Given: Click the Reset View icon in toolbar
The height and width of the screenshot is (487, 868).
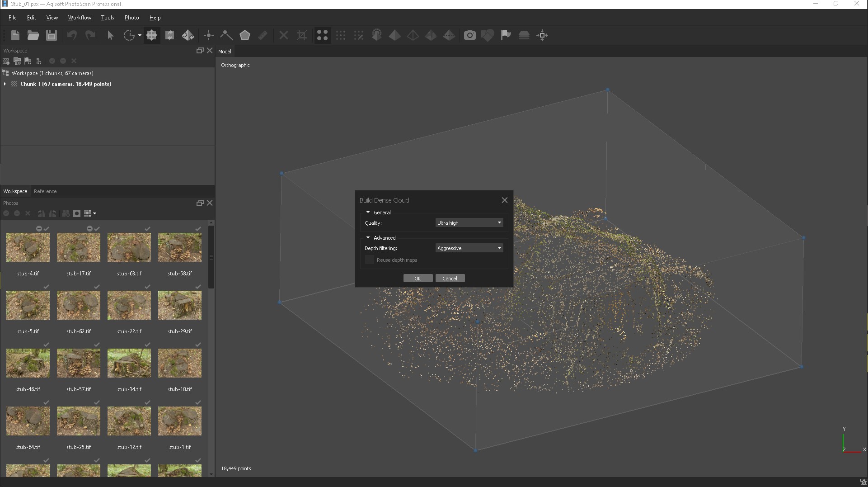Looking at the screenshot, I should (542, 35).
